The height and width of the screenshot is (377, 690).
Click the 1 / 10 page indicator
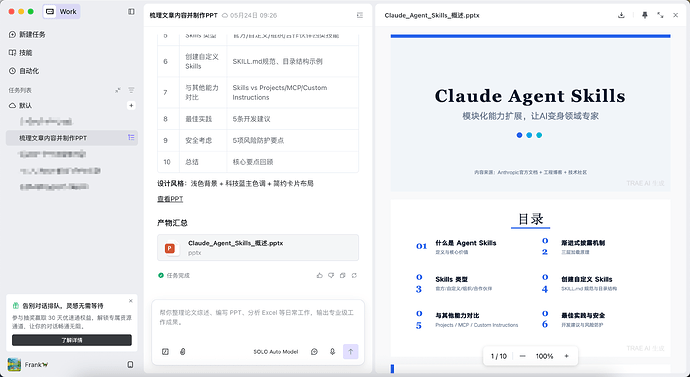pyautogui.click(x=499, y=356)
